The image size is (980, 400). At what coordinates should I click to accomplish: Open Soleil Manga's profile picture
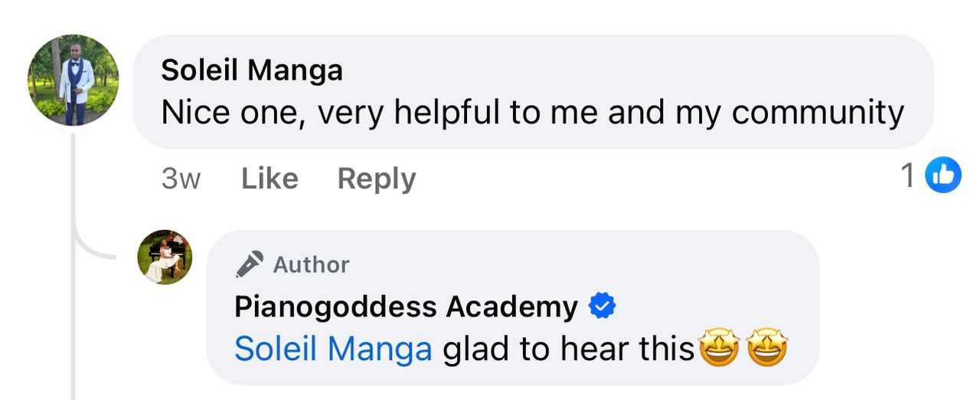pos(73,80)
